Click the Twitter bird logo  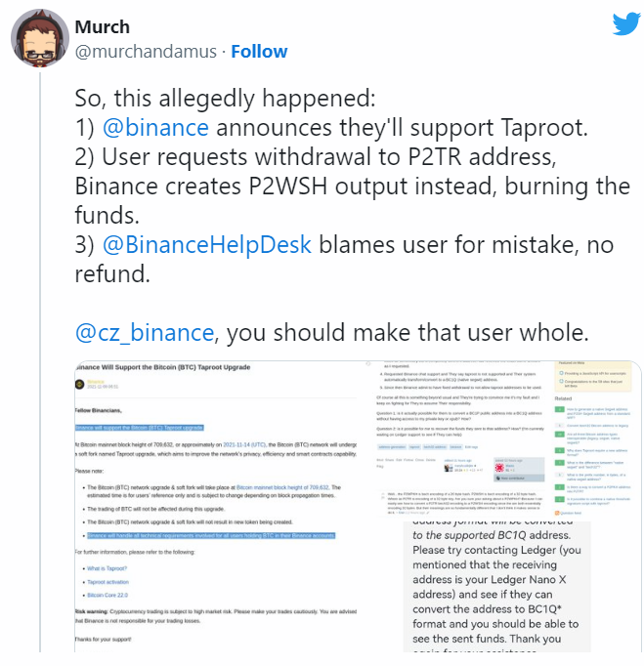pos(625,23)
